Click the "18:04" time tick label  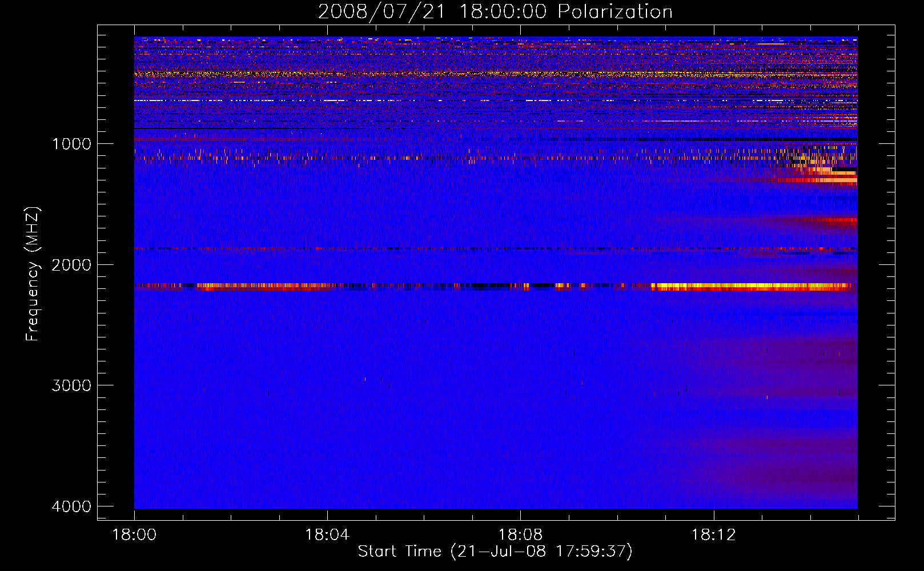[x=327, y=535]
